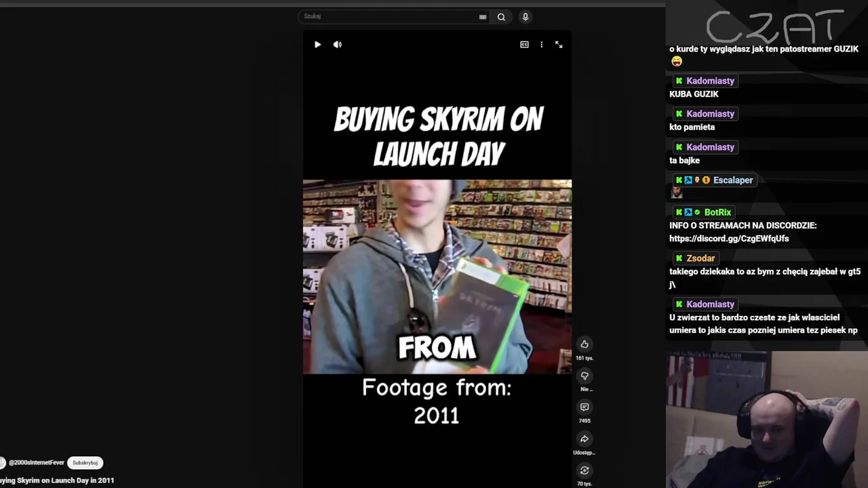This screenshot has height=488, width=868.
Task: Toggle closed captions on the Short
Action: (524, 45)
